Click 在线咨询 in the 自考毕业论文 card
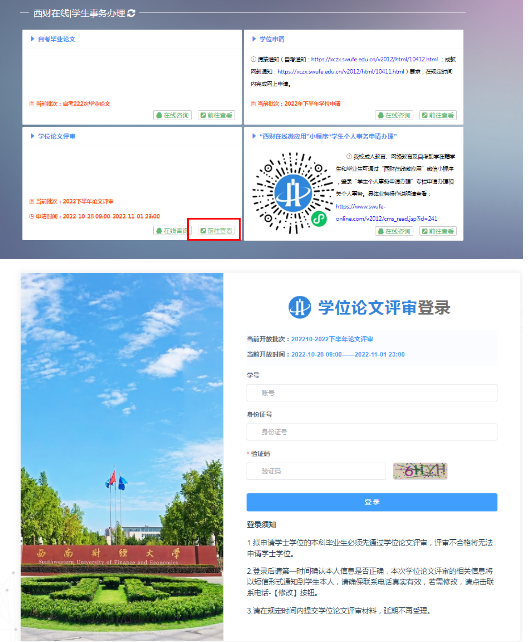The image size is (531, 642). click(x=172, y=115)
